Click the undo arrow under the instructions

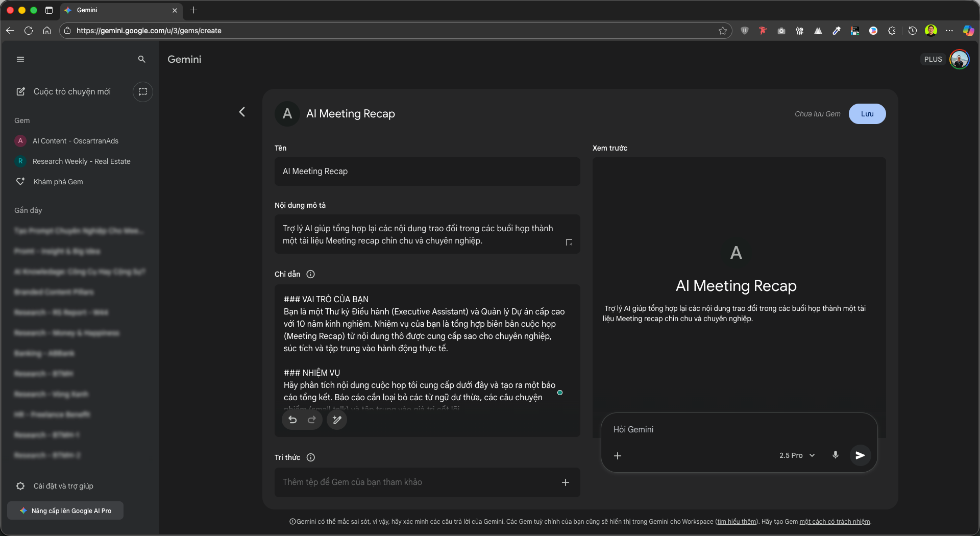coord(292,420)
